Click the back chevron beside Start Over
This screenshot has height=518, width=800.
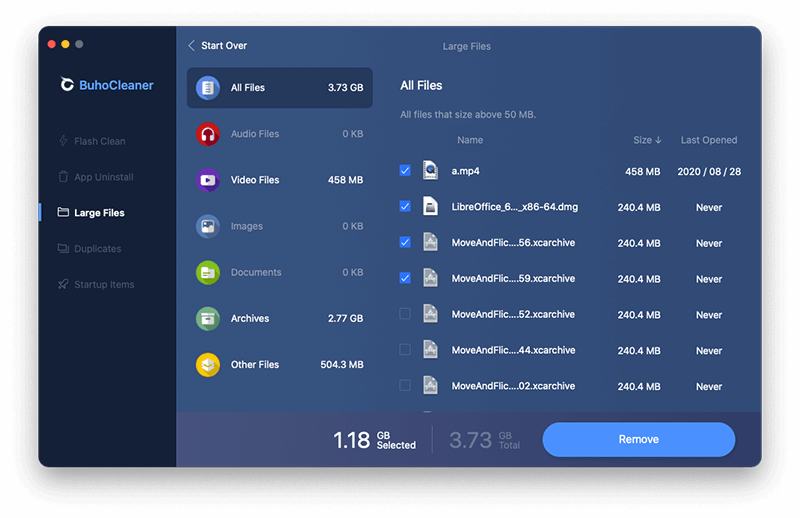point(191,45)
